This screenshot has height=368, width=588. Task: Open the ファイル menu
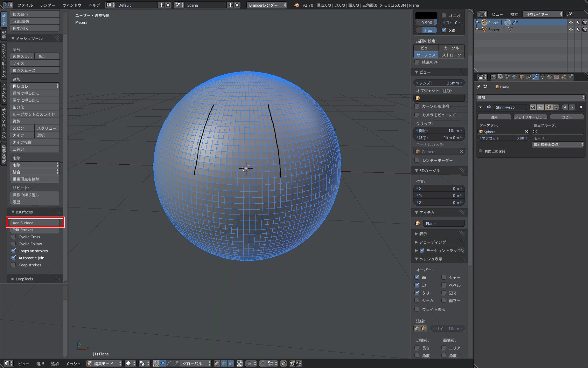25,5
